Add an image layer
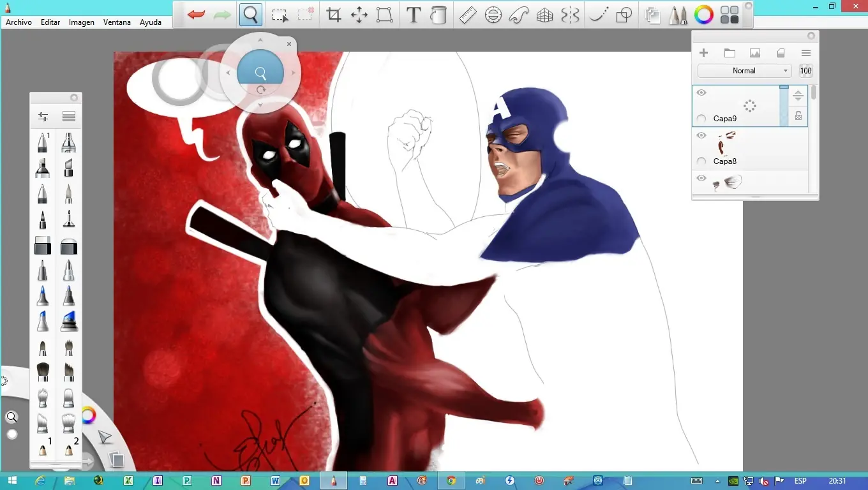This screenshot has width=868, height=490. (755, 53)
